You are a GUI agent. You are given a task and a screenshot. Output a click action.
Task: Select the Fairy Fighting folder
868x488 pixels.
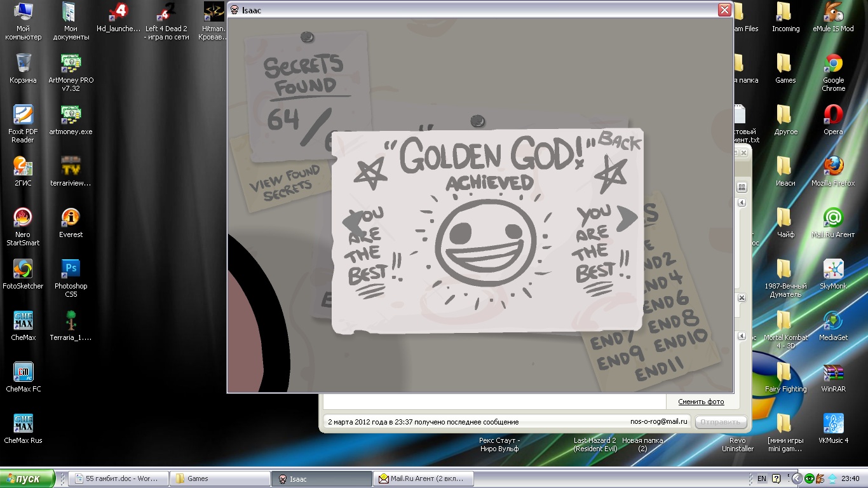785,377
